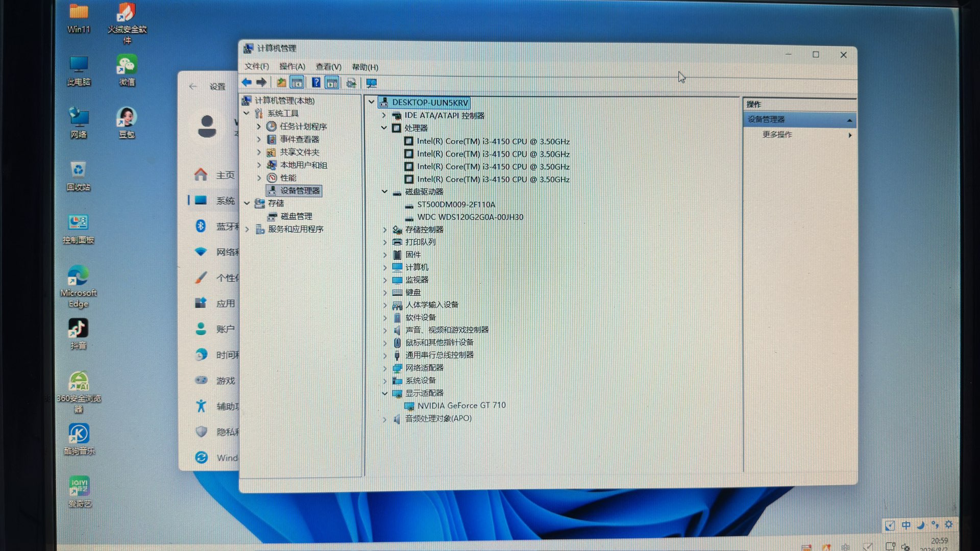Open 更多操作 in the Actions pane
Screen dimensions: 980x551
tap(800, 135)
